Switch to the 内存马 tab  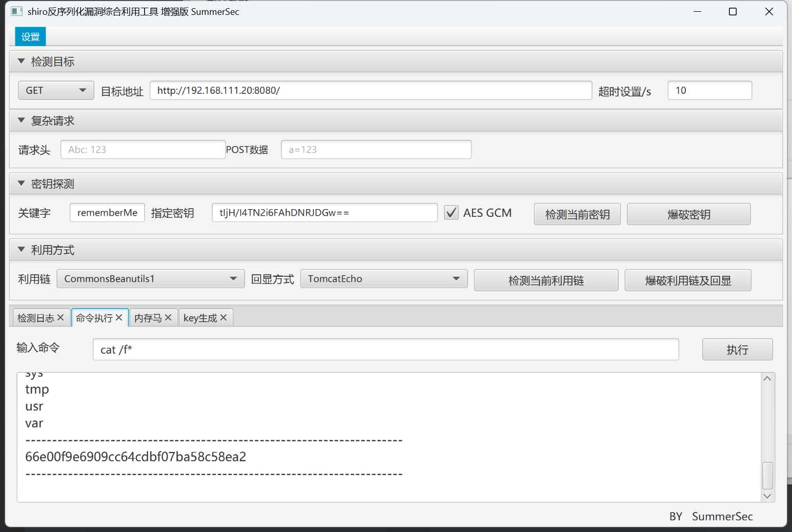(148, 318)
